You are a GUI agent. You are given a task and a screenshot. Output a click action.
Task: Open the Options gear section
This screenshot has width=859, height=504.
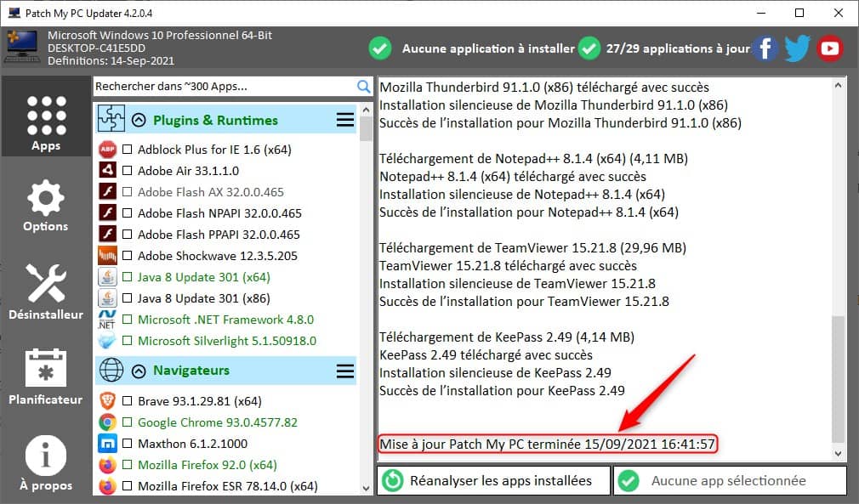click(45, 206)
